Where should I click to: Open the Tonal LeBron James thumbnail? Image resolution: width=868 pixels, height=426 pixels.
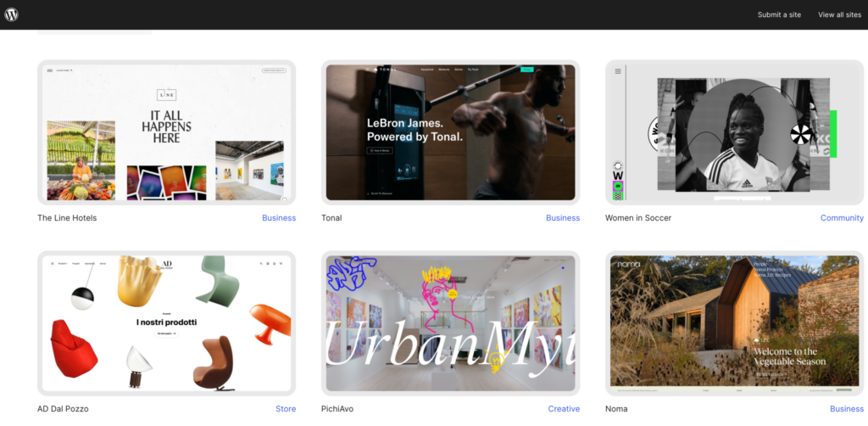click(450, 132)
